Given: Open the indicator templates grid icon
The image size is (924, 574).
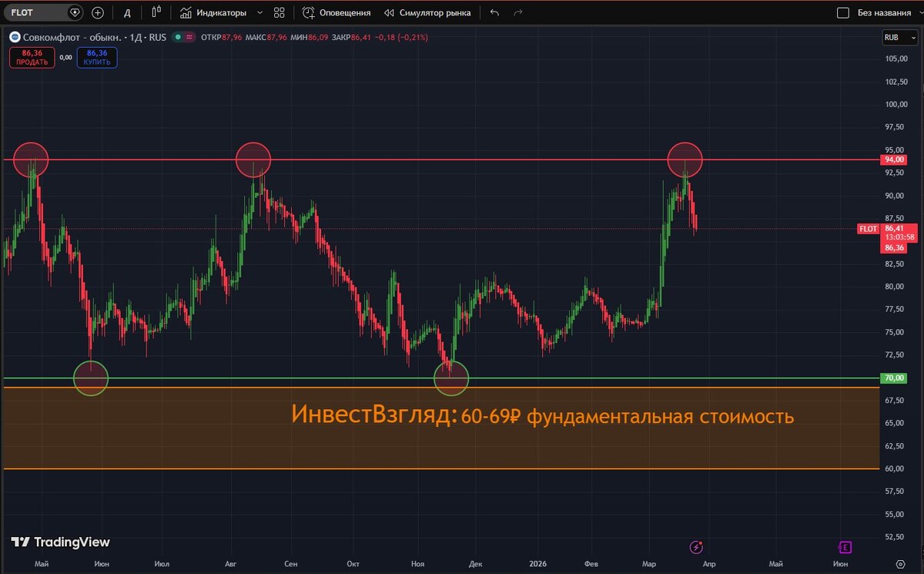Looking at the screenshot, I should coord(280,13).
